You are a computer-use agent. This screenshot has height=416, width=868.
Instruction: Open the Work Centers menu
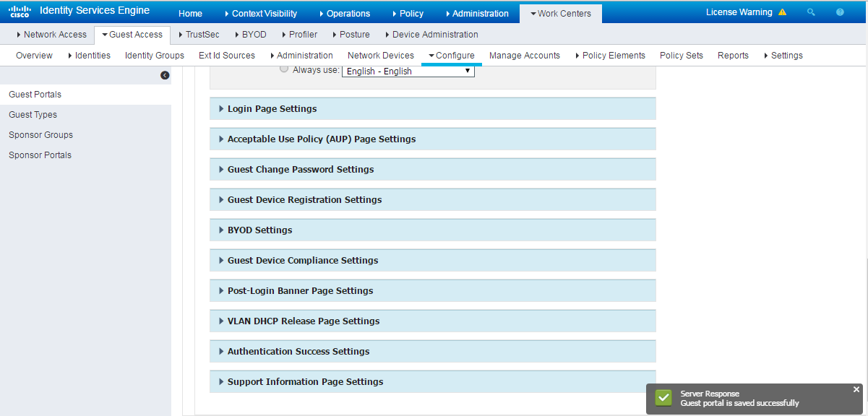pyautogui.click(x=560, y=14)
